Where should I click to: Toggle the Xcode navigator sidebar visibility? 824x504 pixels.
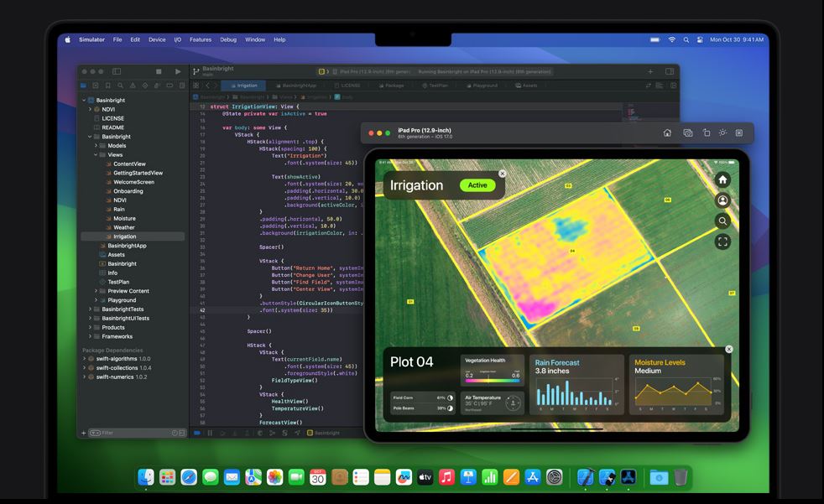(x=117, y=72)
